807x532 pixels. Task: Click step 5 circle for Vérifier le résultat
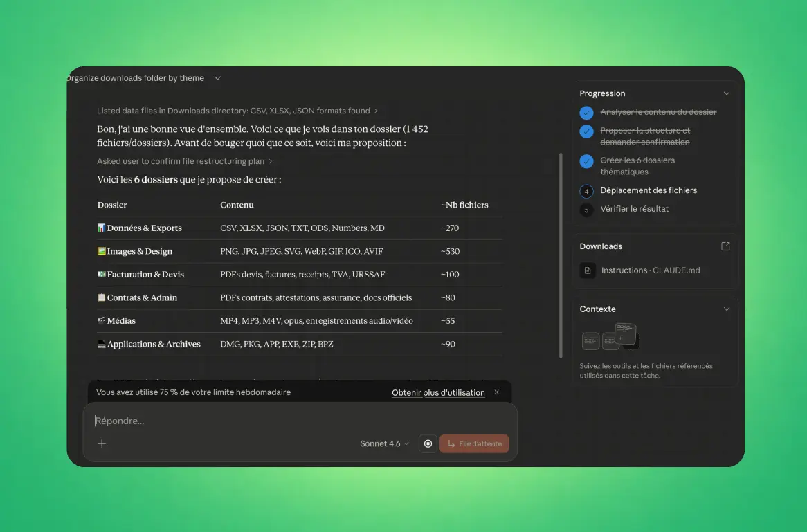coord(586,210)
